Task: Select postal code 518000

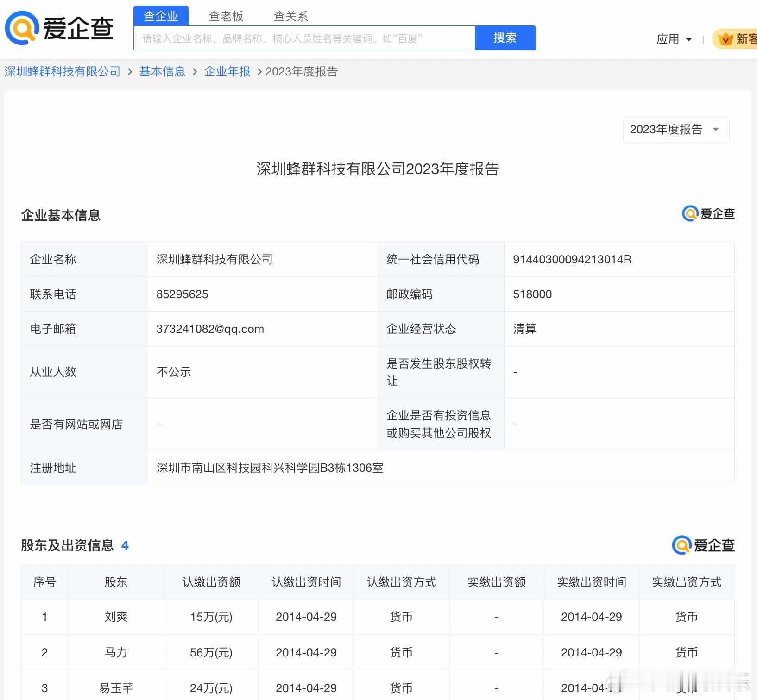Action: 532,294
